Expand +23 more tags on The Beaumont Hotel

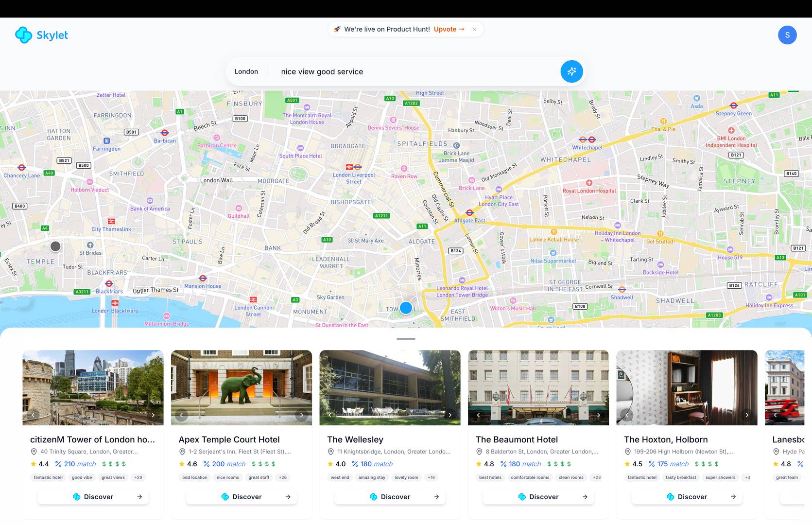click(597, 477)
